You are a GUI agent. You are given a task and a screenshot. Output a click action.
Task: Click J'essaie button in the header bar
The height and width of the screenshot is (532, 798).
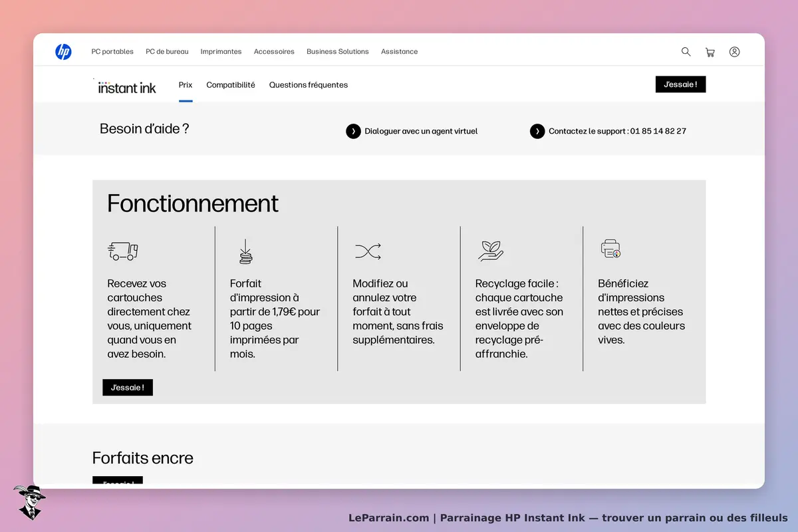tap(680, 84)
